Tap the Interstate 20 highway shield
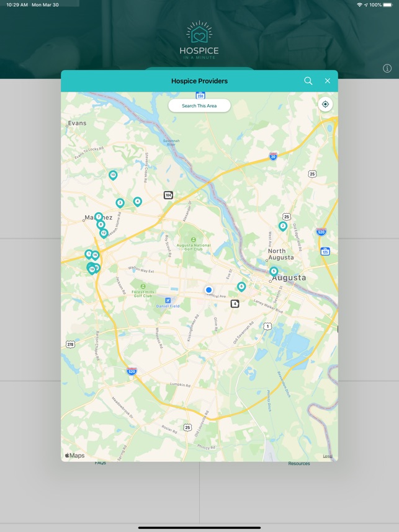The height and width of the screenshot is (532, 399). [273, 156]
